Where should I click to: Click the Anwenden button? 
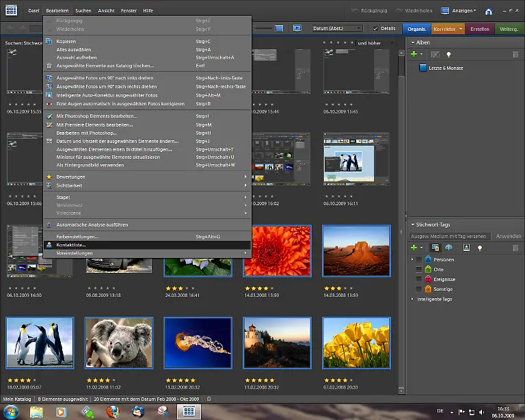tap(508, 236)
